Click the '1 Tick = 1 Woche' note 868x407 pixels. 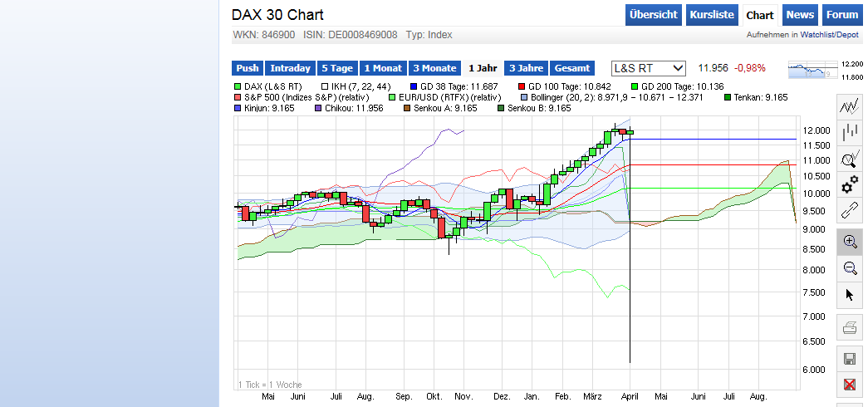(x=270, y=385)
